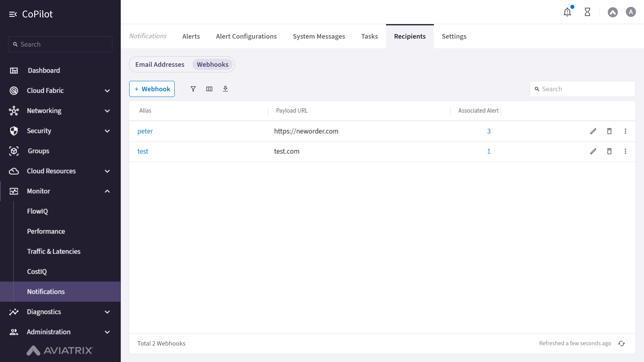Delete the test webhook
Viewport: 644px width, 362px height.
(x=609, y=151)
